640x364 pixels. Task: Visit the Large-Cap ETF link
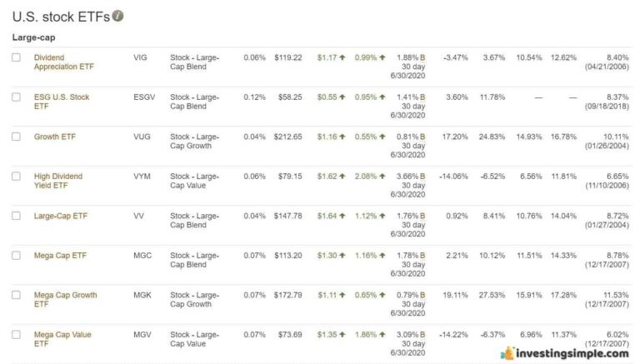click(60, 216)
